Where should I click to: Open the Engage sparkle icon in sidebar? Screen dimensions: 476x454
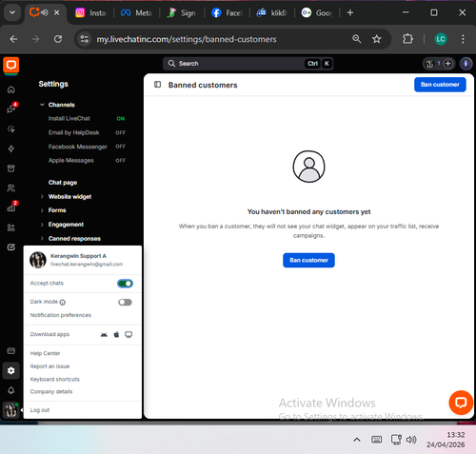coord(11,129)
